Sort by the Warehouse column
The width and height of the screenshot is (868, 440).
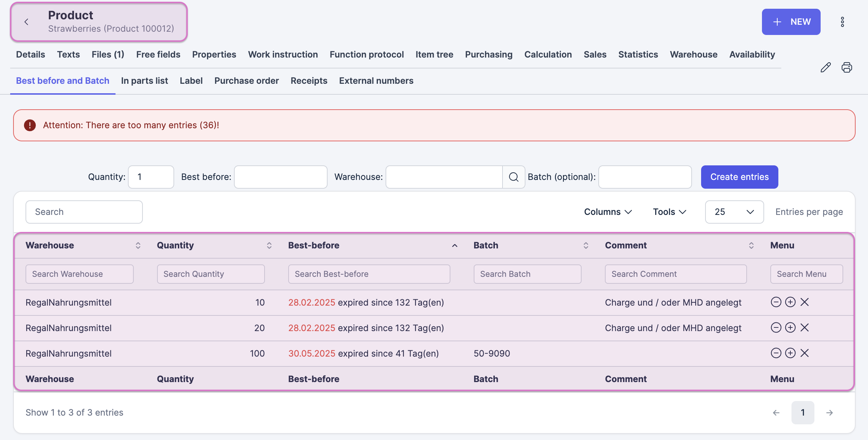(138, 245)
